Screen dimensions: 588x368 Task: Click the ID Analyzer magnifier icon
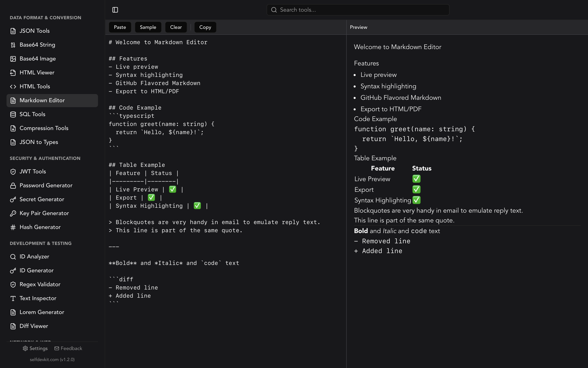(13, 257)
